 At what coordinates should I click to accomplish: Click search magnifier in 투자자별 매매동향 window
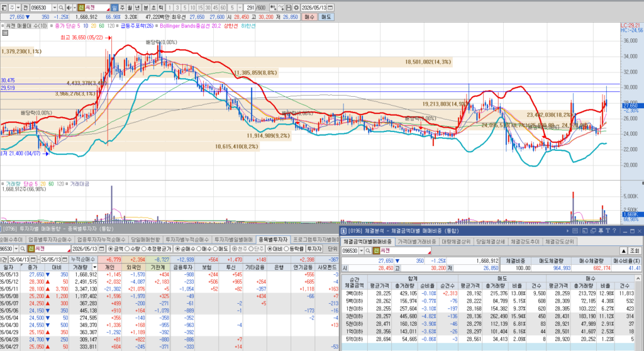[23, 249]
